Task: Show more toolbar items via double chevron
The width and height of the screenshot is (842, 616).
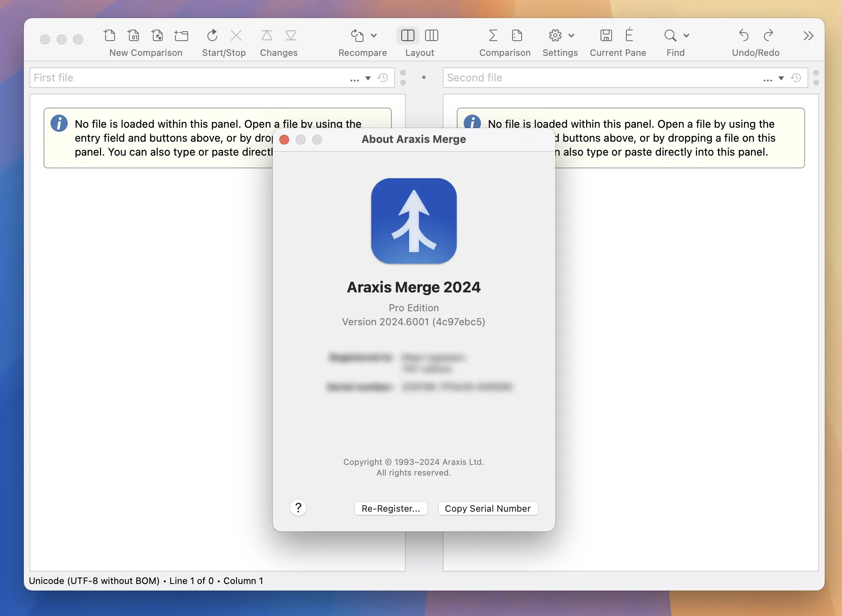Action: pyautogui.click(x=808, y=36)
